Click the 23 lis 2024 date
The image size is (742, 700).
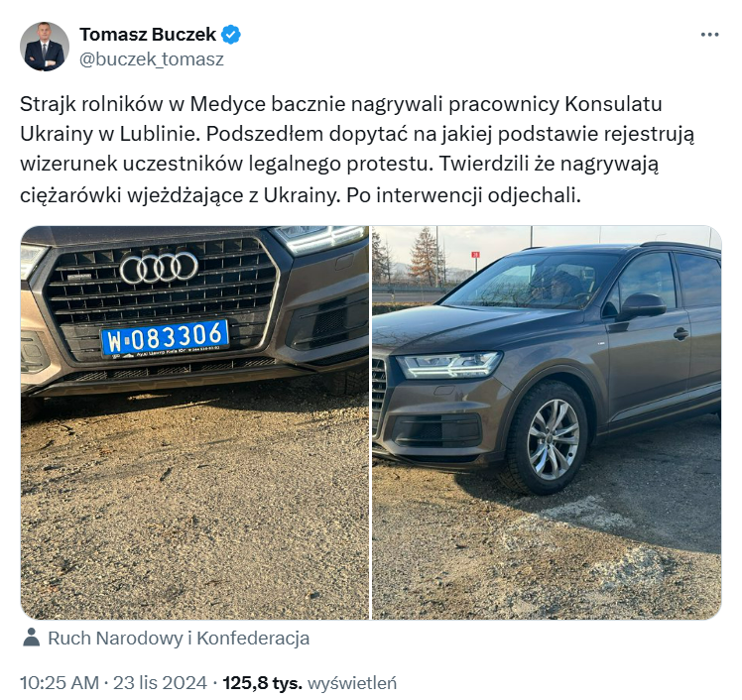pos(160,683)
